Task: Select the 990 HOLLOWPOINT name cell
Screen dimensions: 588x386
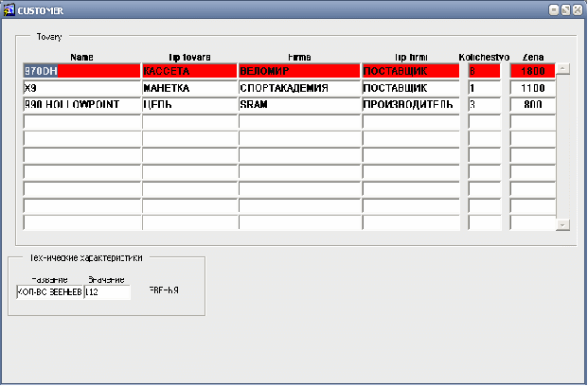Action: click(81, 105)
